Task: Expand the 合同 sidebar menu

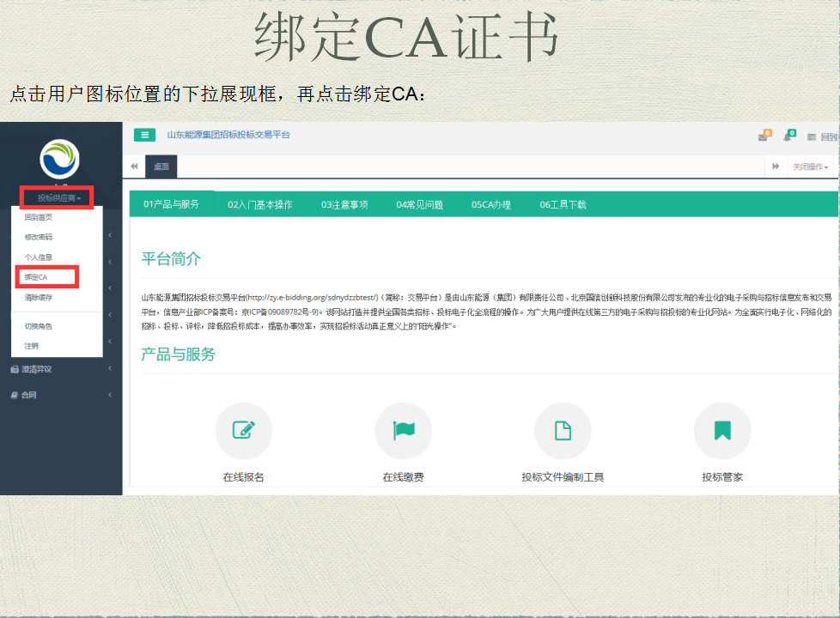Action: point(29,395)
